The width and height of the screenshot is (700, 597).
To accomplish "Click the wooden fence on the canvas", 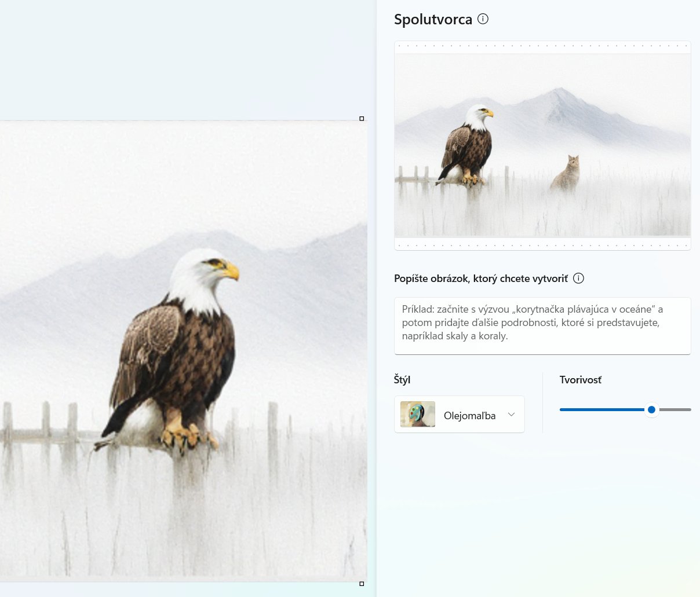I will click(46, 428).
